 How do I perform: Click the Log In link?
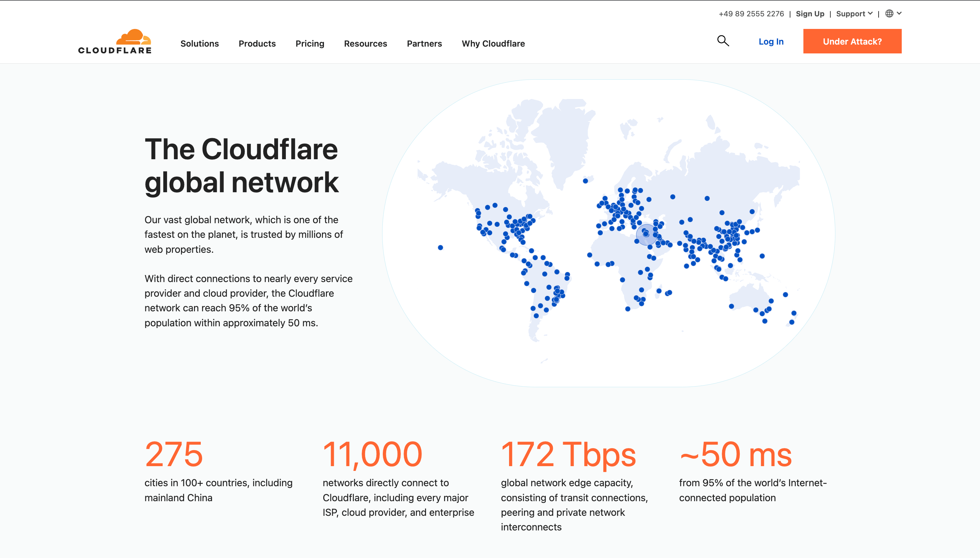click(771, 42)
